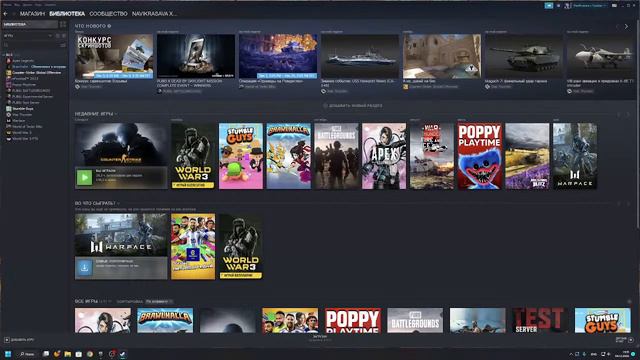Select PUBG: BATTLEGROUNDS in the sidebar
The image size is (640, 360).
point(28,91)
